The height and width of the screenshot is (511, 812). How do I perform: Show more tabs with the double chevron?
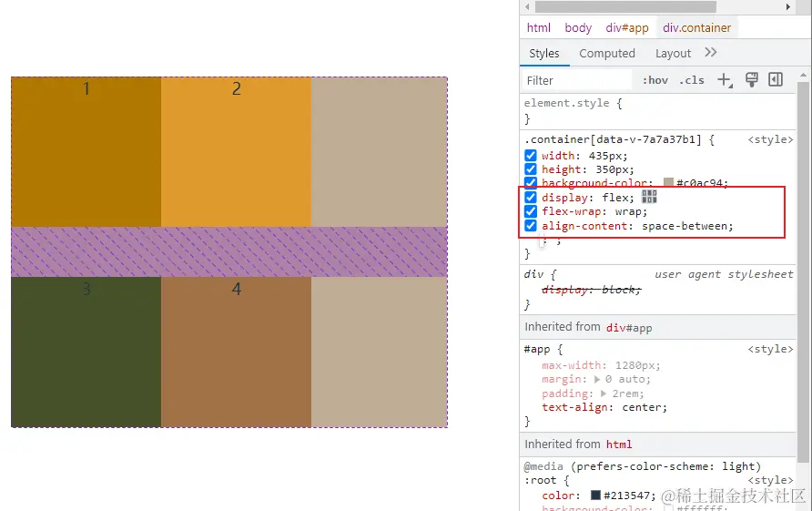pyautogui.click(x=710, y=52)
